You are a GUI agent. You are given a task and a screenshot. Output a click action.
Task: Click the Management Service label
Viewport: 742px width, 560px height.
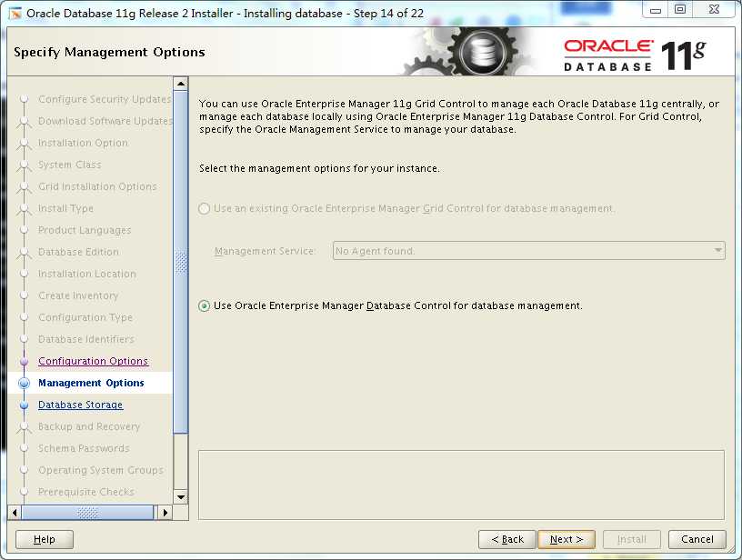tap(265, 251)
